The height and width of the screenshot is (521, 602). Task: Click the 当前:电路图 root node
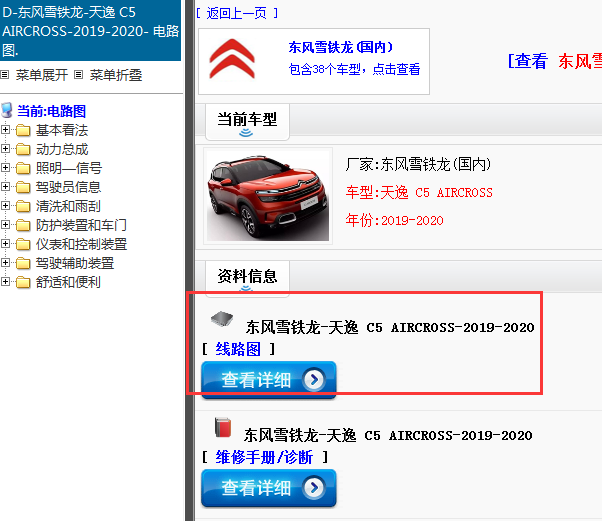(x=51, y=111)
